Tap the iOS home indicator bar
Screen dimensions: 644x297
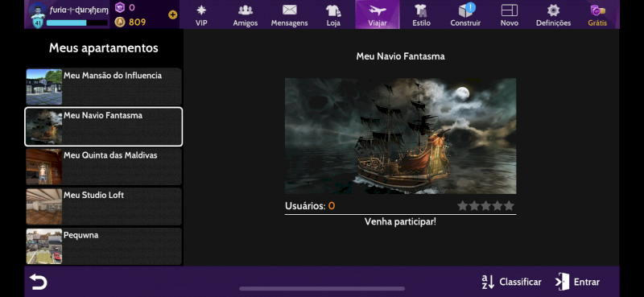click(322, 289)
